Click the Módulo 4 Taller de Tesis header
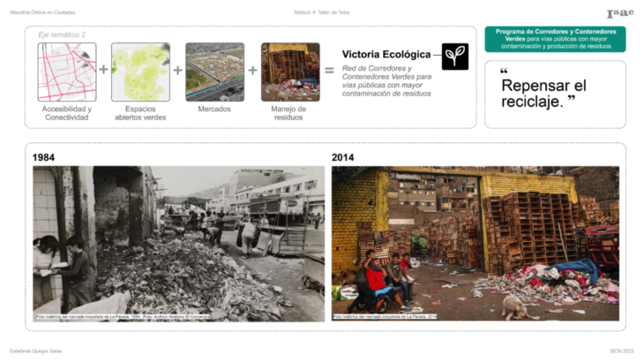 pos(322,12)
